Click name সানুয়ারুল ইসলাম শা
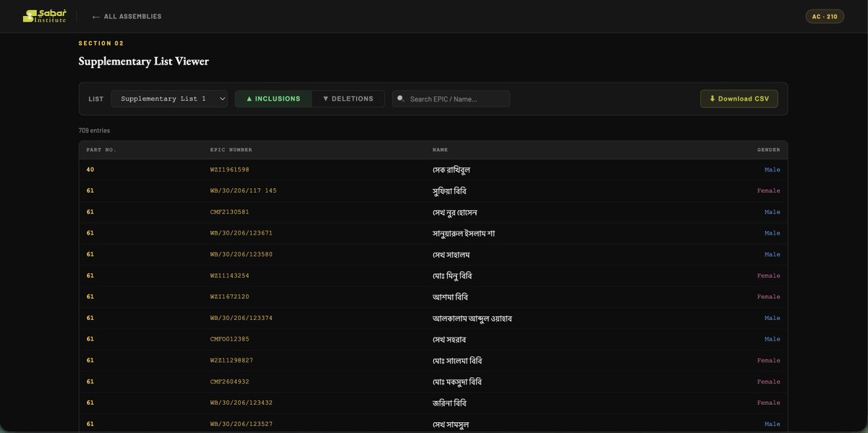The width and height of the screenshot is (868, 433). pos(464,233)
